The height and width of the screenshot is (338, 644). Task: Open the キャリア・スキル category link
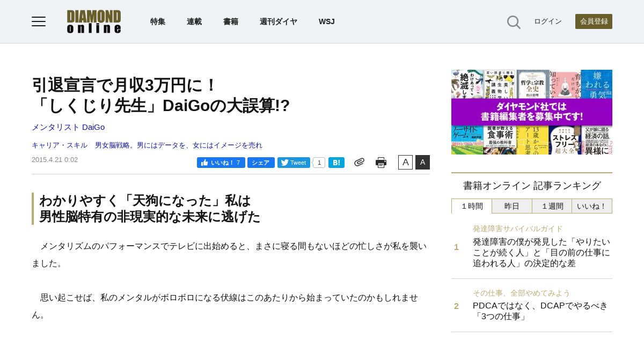[x=60, y=145]
